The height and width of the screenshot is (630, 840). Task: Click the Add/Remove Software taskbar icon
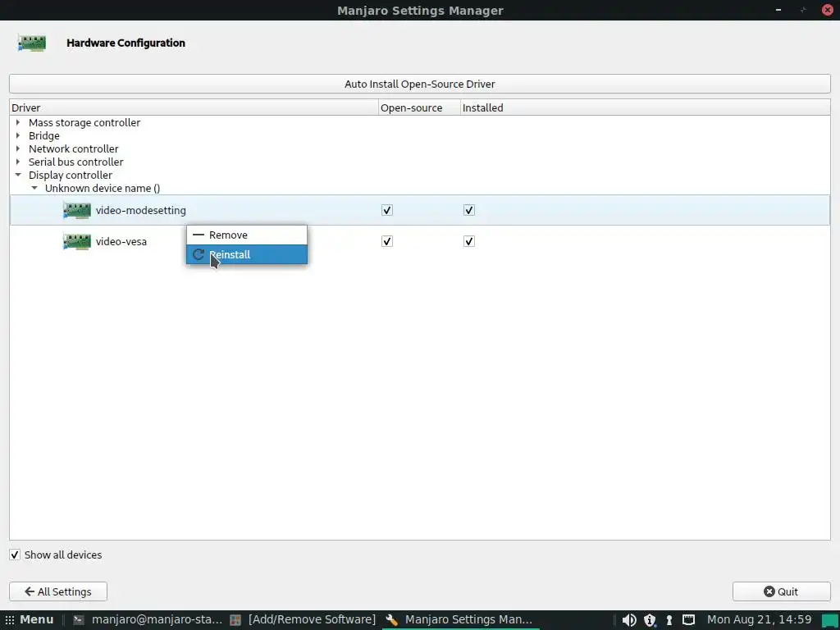[235, 620]
